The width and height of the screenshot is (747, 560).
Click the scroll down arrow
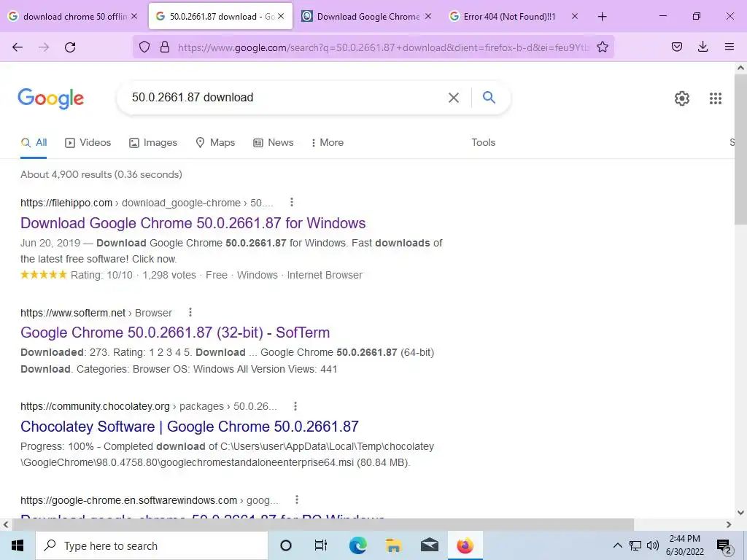[x=740, y=513]
